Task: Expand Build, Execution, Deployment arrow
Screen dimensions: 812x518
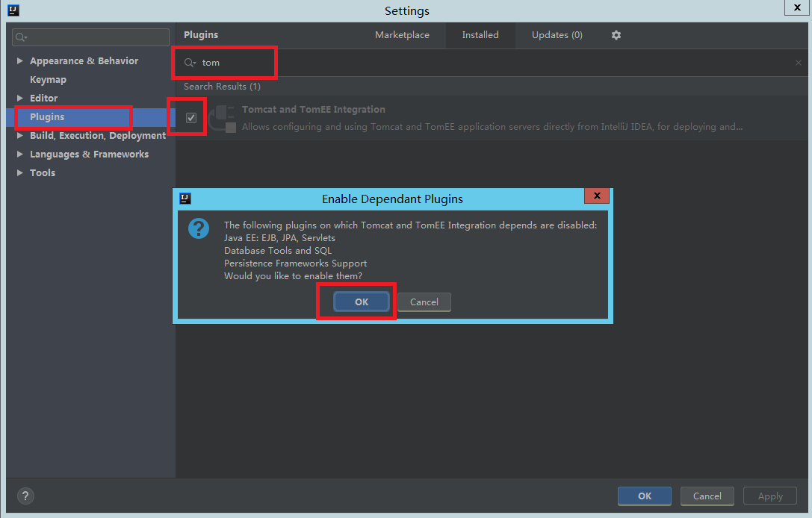Action: pos(19,136)
